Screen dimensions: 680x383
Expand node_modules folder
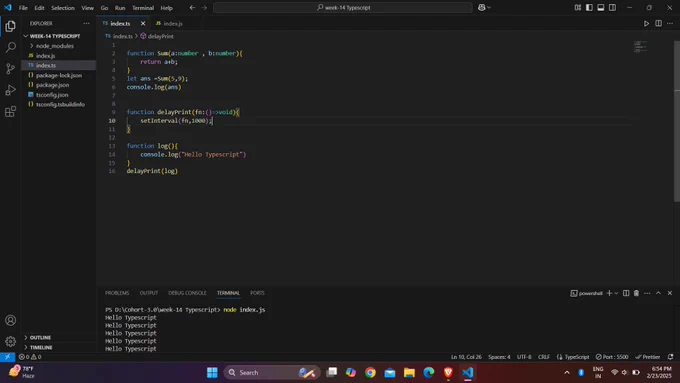[55, 46]
